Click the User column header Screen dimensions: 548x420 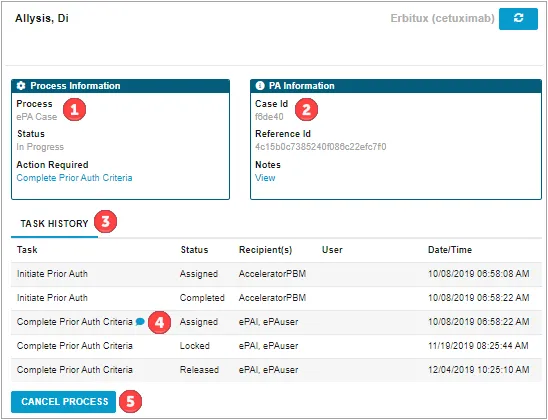pos(332,250)
